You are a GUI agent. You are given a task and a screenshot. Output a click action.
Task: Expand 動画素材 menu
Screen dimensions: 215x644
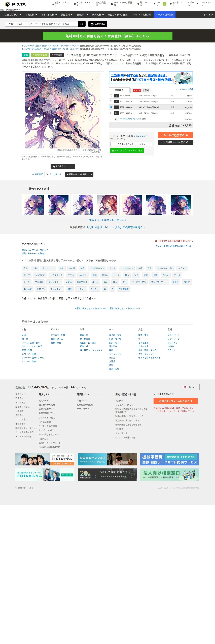click(x=67, y=15)
